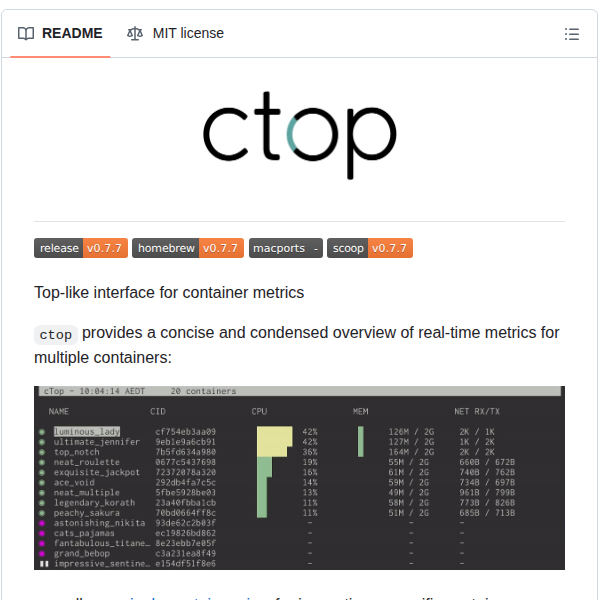
Task: Click the 'grand_bebop' container name
Action: 82,553
